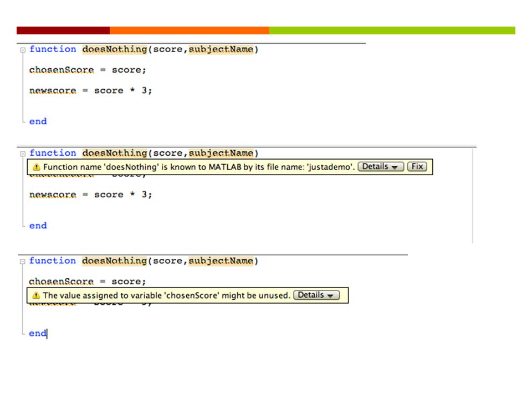The height and width of the screenshot is (399, 532).
Task: Click underlined newscore in the top snippet
Action: 53,90
